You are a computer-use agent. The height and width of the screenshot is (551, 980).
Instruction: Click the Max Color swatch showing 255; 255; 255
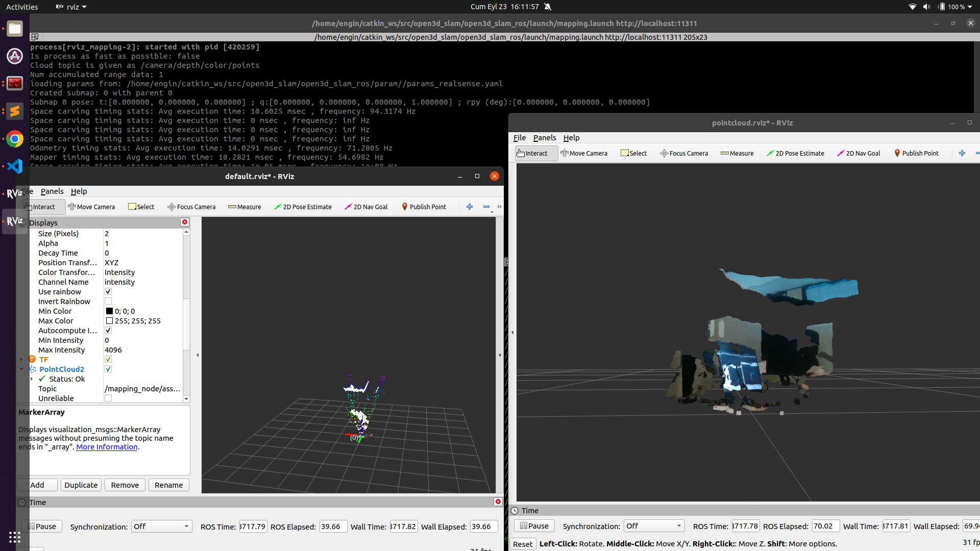[109, 320]
